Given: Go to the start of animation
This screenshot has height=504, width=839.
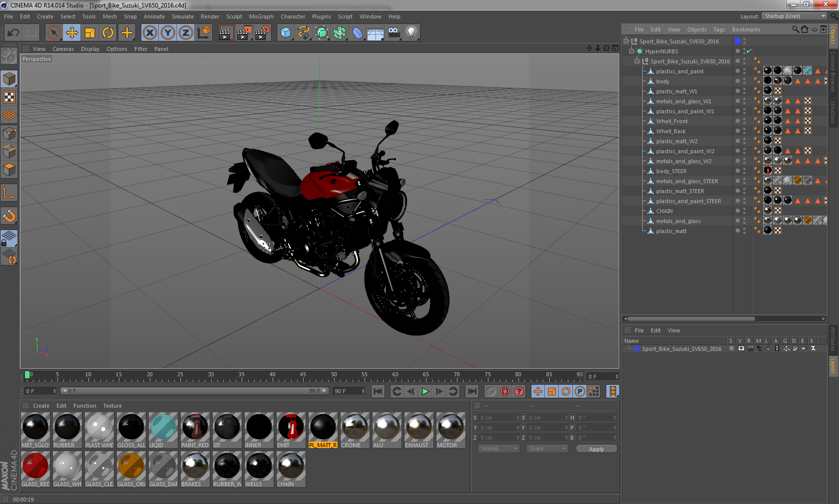Looking at the screenshot, I should coord(378,391).
